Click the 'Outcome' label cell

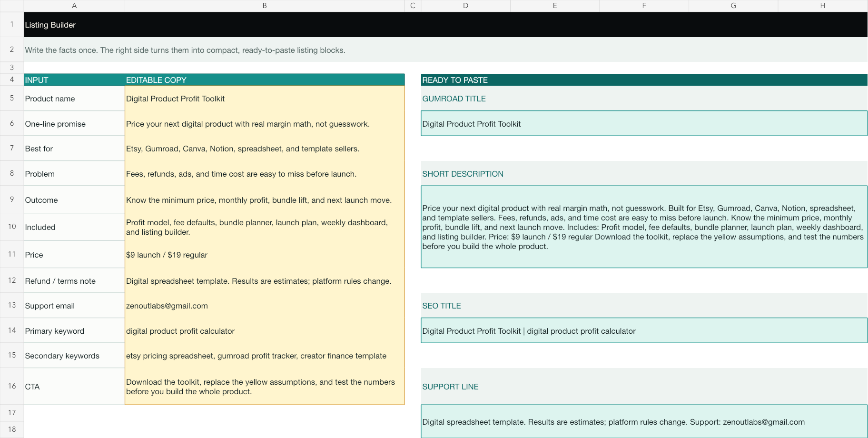74,200
